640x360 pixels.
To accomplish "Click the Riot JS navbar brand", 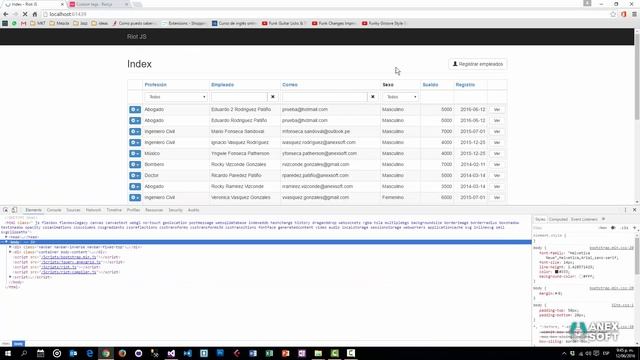I will (137, 37).
